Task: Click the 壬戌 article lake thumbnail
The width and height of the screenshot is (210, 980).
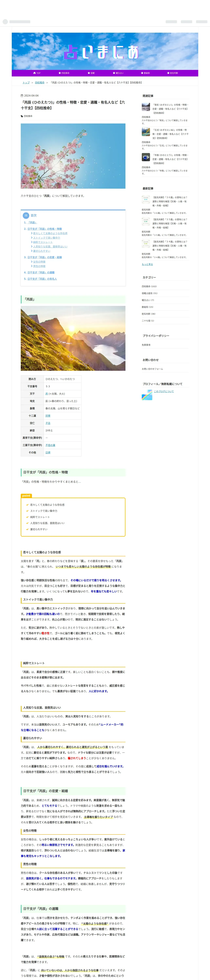Action: point(146,132)
